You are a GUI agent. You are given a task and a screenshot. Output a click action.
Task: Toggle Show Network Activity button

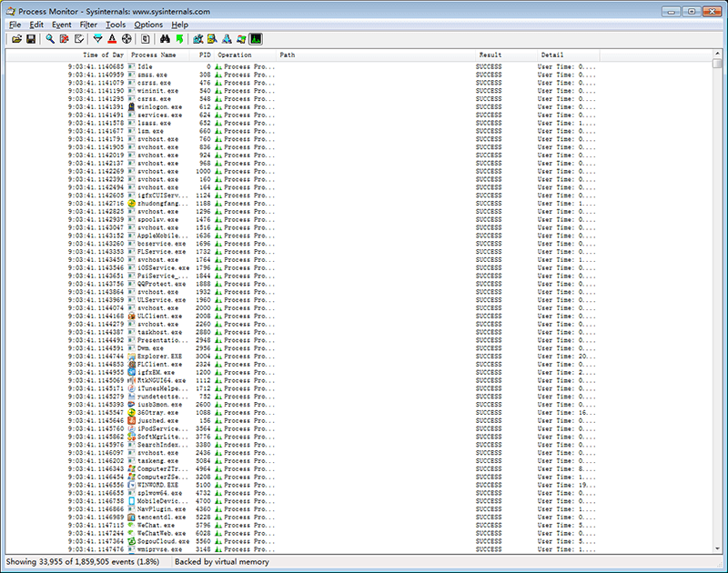[227, 40]
